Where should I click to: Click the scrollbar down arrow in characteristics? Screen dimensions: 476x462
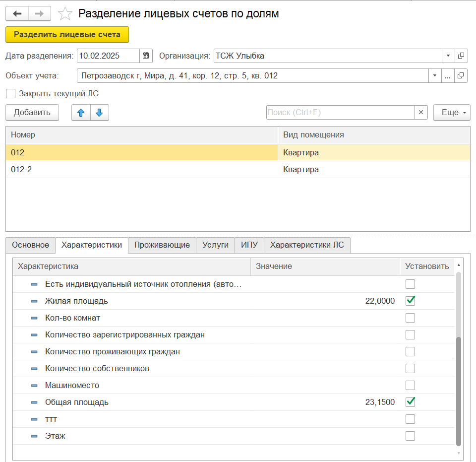tap(459, 453)
